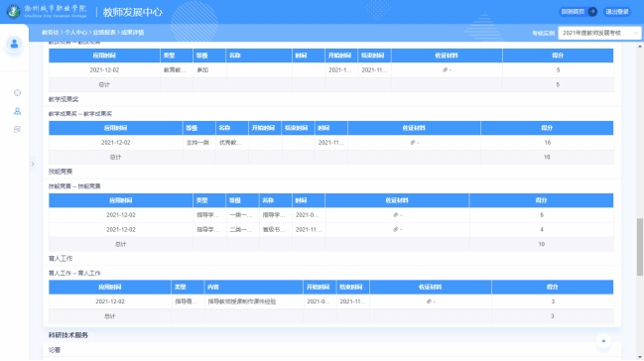Click the 回到首页 home button
The height and width of the screenshot is (361, 644).
click(574, 12)
